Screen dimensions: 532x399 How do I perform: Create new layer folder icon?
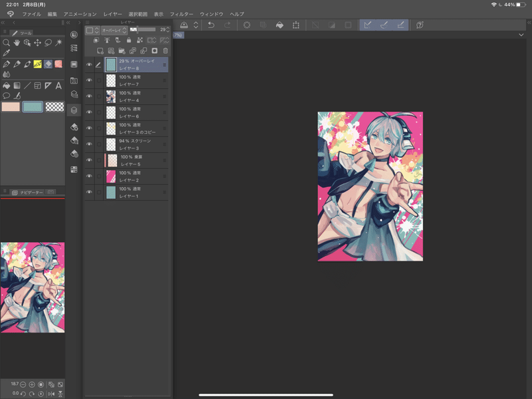tap(122, 51)
